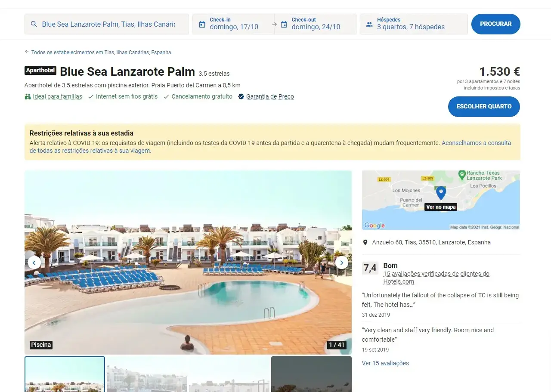Open Todos os estabelecimentos em Tias link
551x392 pixels.
(x=101, y=52)
